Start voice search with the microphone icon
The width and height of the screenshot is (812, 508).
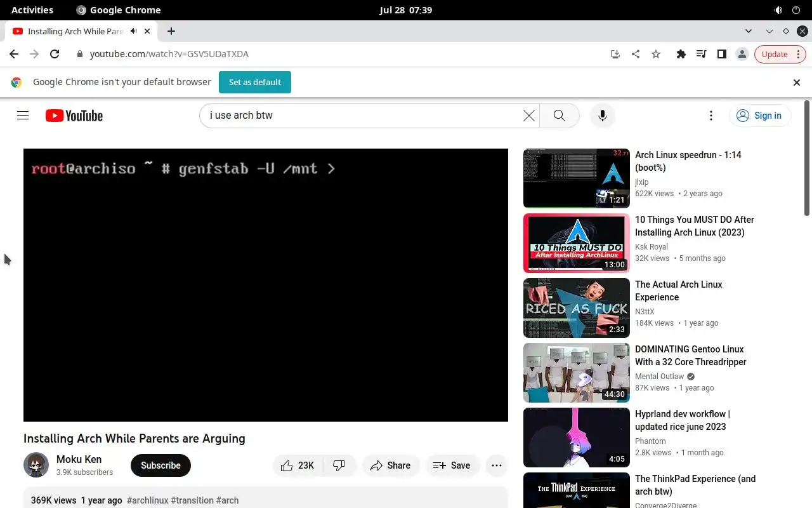(x=603, y=116)
